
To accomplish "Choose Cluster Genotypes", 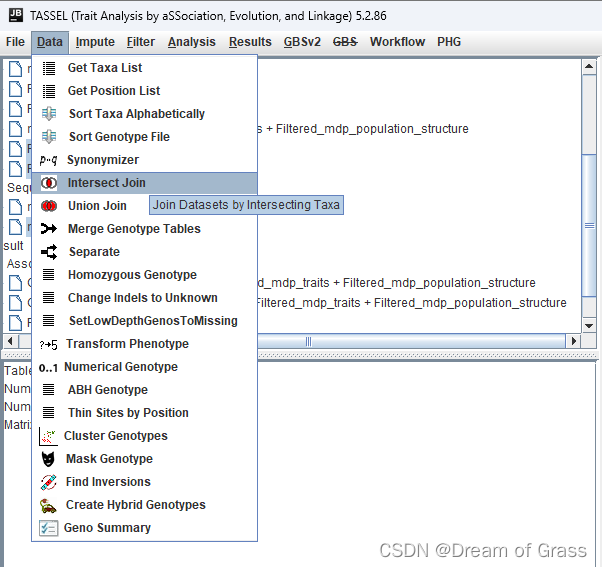I will point(144,436).
